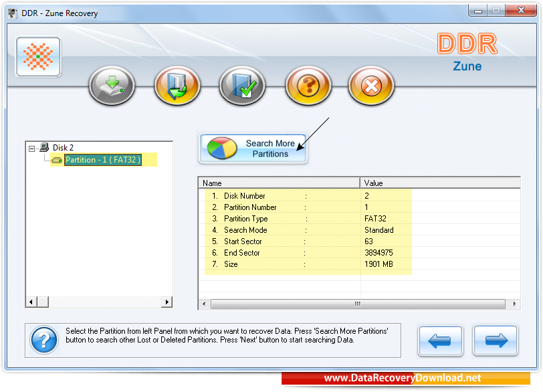Screen dimensions: 543x392
Task: Click the title bar application icon
Action: [13, 13]
